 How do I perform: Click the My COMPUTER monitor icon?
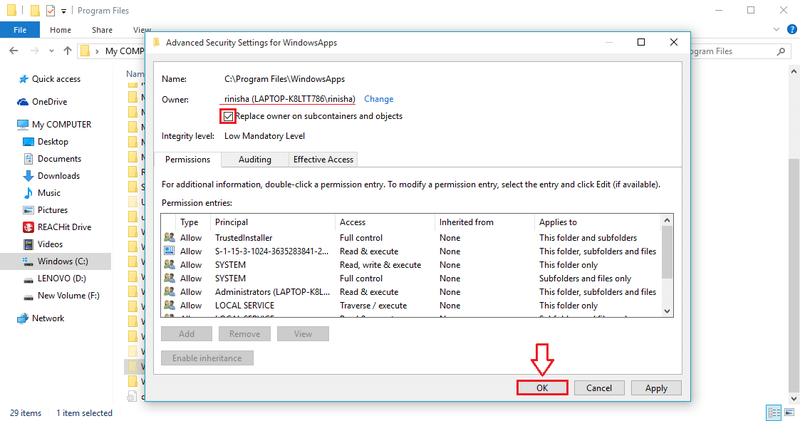(23, 125)
